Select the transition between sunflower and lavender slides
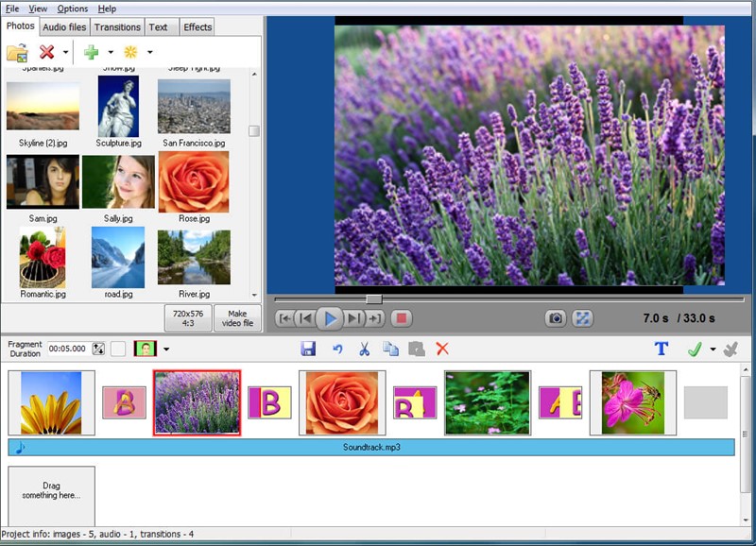 pyautogui.click(x=125, y=402)
